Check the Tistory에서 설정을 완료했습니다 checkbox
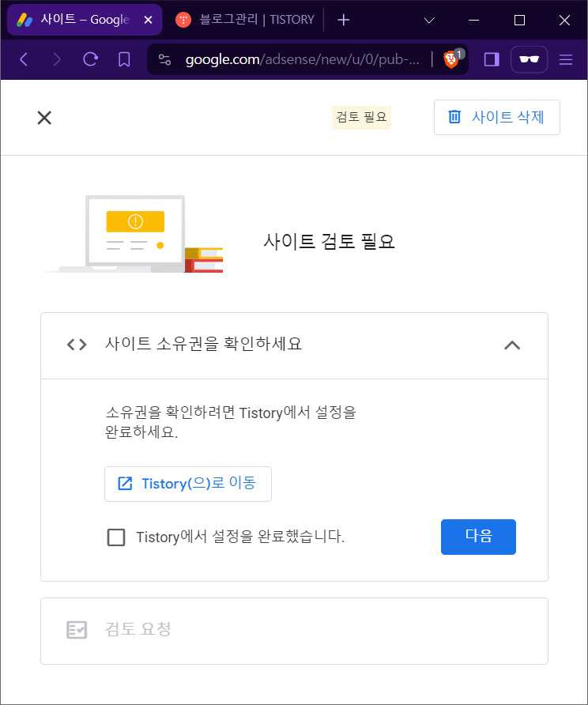Viewport: 588px width, 705px height. pyautogui.click(x=116, y=537)
